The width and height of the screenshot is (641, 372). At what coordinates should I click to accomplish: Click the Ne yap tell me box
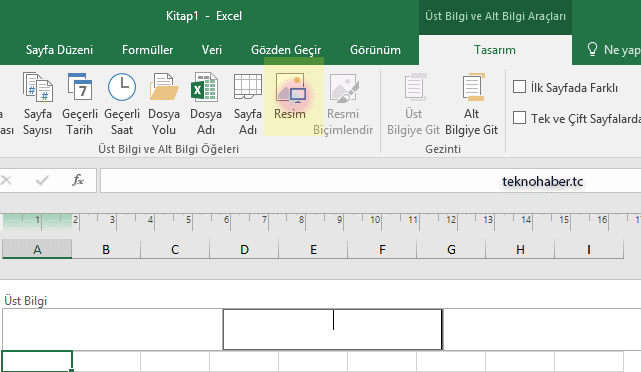click(613, 50)
